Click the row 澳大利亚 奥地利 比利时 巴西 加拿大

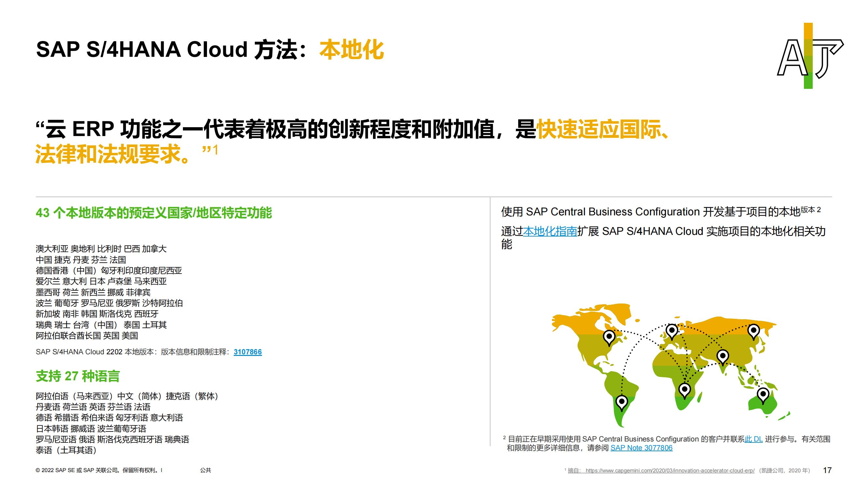pos(101,249)
